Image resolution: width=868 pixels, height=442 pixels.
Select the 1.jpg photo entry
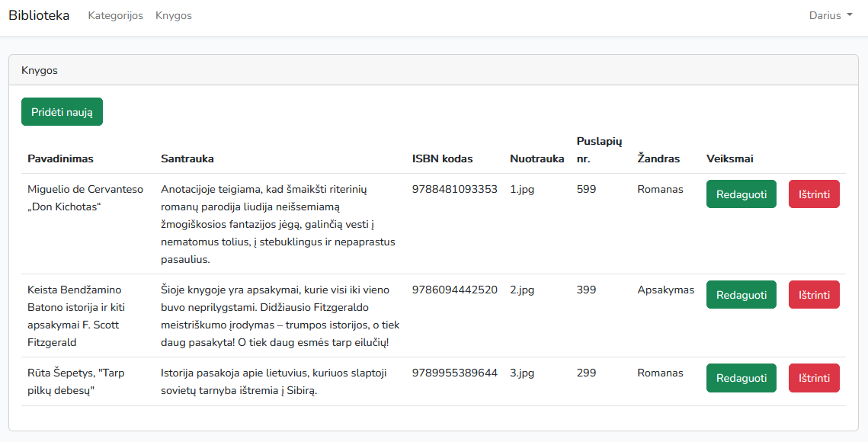point(522,189)
